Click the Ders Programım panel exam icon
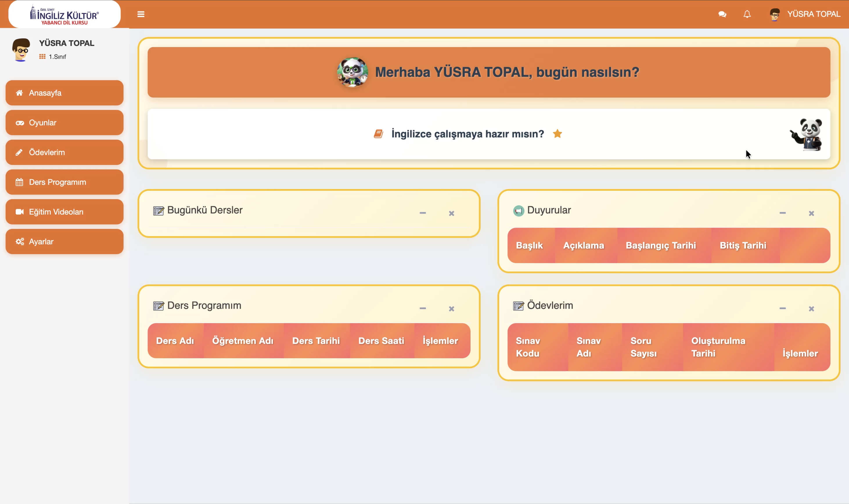The width and height of the screenshot is (849, 504). pos(159,306)
